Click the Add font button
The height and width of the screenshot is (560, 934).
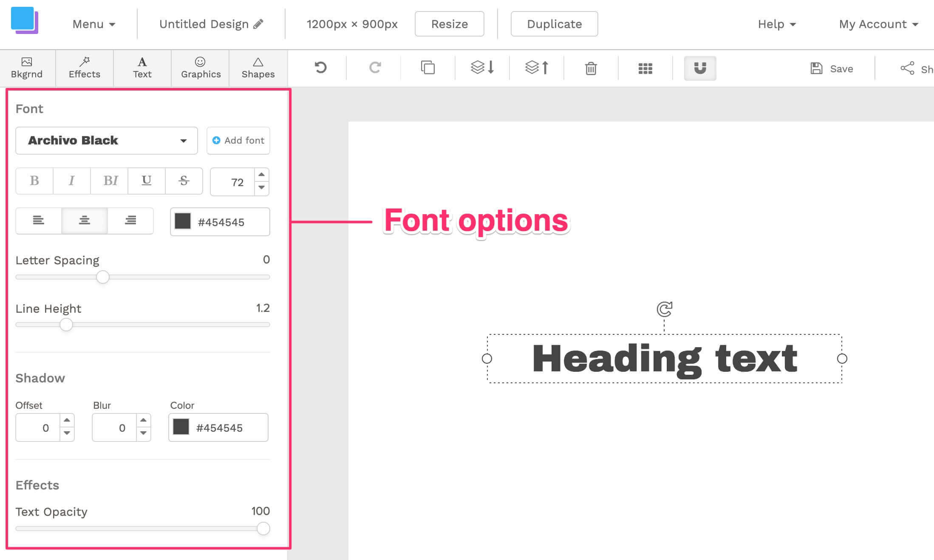point(238,141)
